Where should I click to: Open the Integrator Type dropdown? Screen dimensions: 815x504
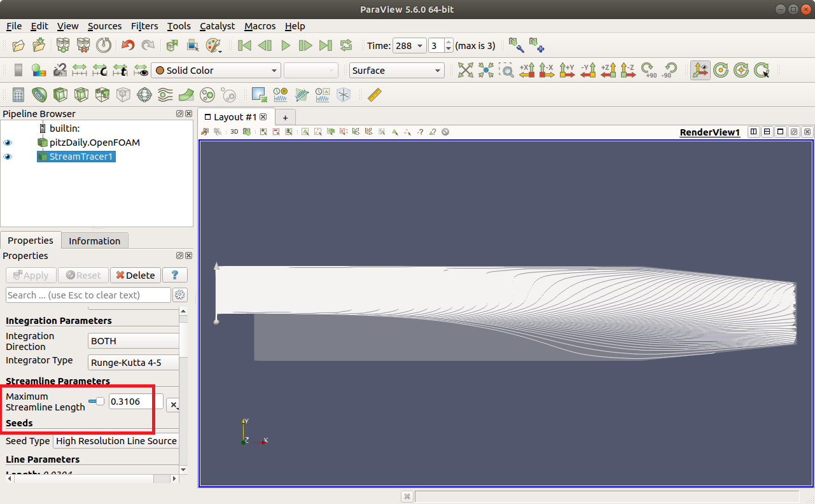134,363
